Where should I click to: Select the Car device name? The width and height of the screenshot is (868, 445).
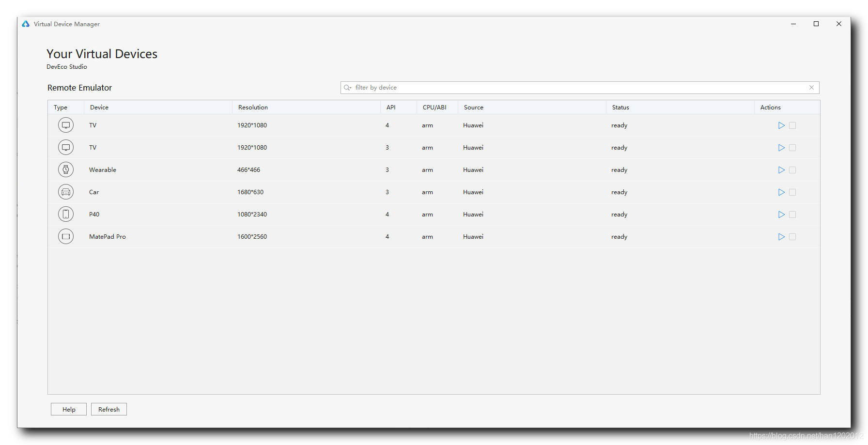94,192
